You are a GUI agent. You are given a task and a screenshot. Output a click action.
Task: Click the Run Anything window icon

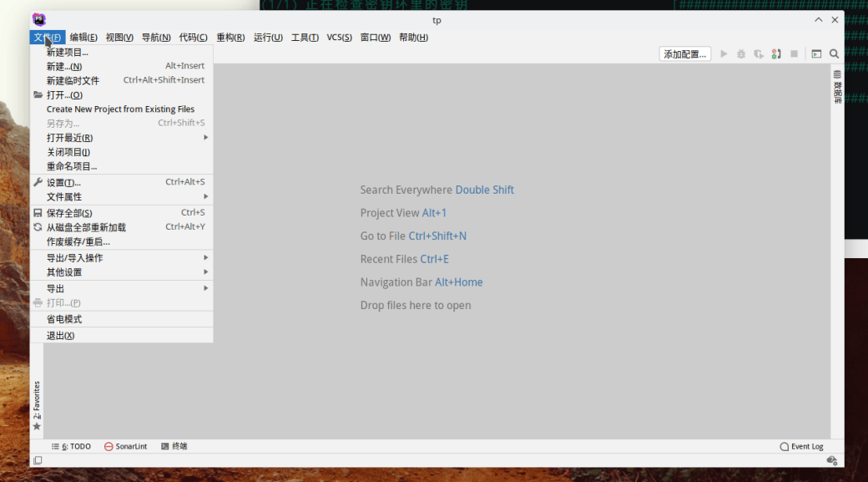coord(816,54)
